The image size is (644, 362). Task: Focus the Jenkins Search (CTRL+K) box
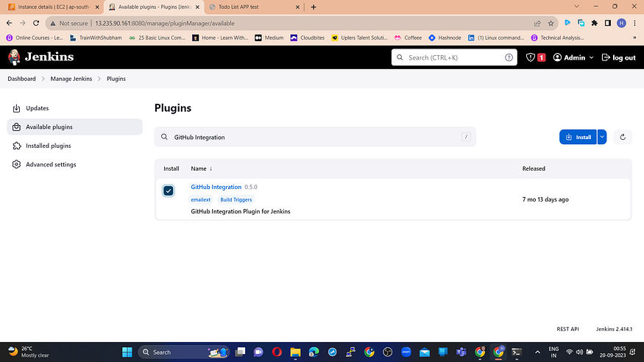coord(454,57)
